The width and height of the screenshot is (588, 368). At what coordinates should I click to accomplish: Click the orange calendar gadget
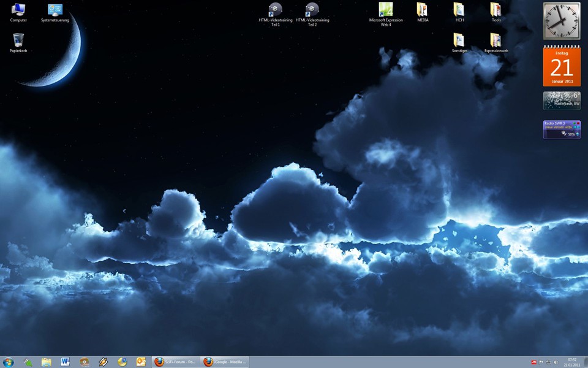[562, 66]
